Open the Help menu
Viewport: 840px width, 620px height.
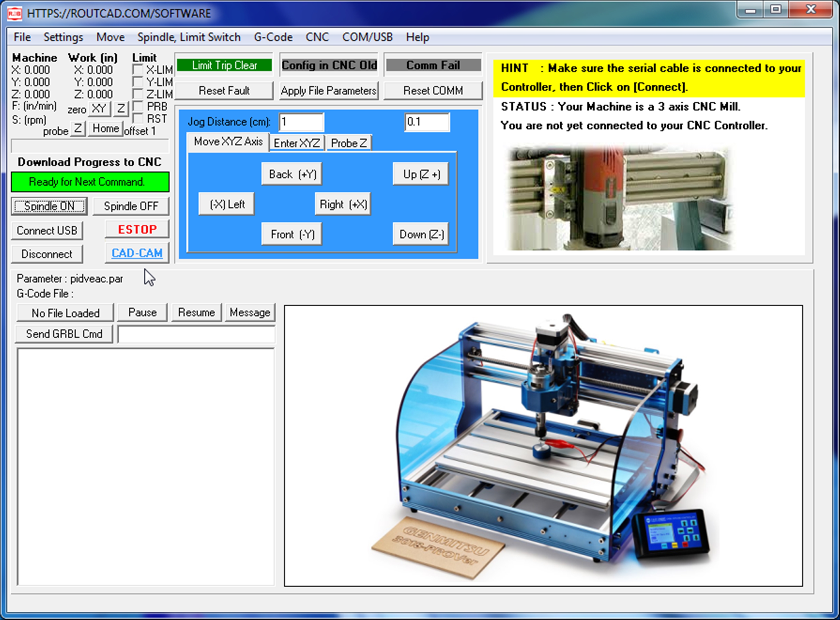point(417,37)
